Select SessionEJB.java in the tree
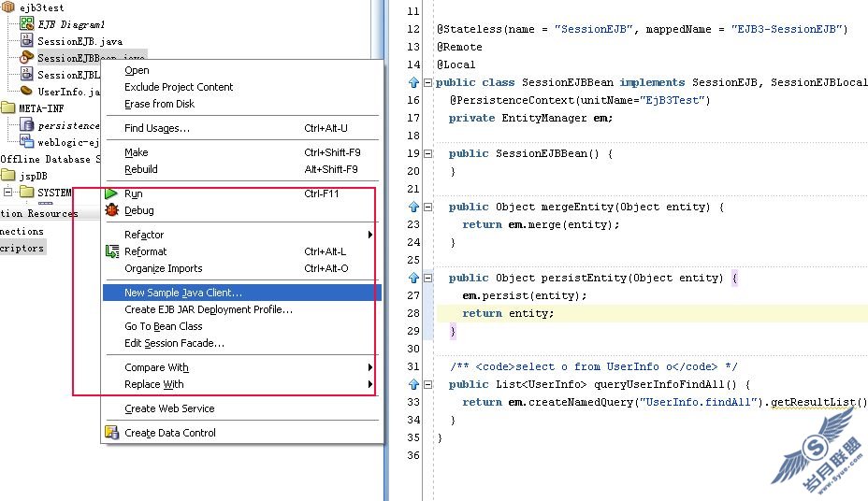Screen dimensions: 868x501 [80, 41]
